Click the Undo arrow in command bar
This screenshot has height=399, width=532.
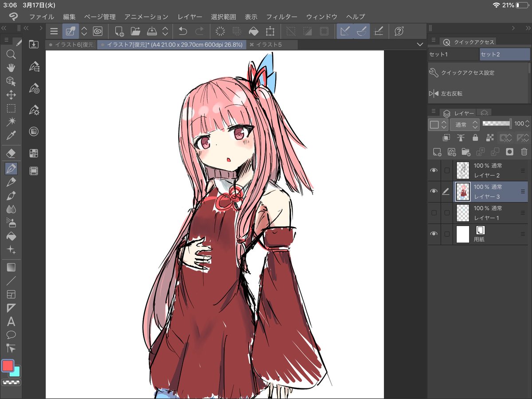pos(183,31)
